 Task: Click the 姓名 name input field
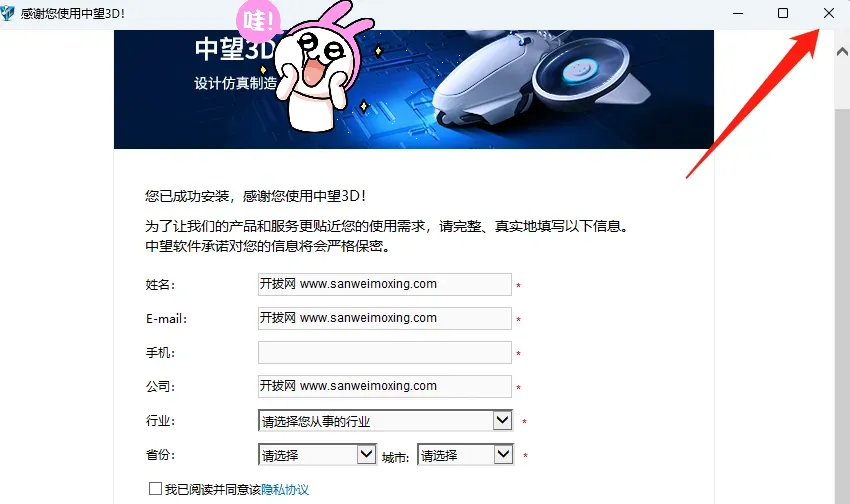click(x=384, y=285)
